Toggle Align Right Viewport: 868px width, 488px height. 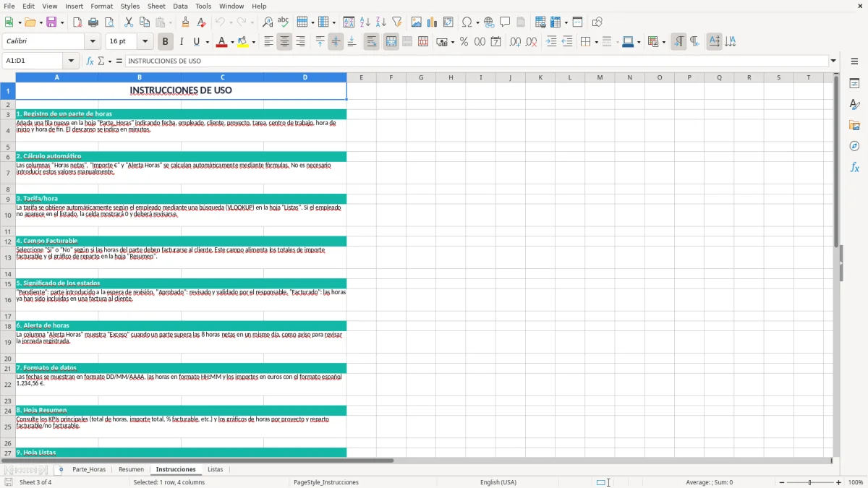[300, 42]
